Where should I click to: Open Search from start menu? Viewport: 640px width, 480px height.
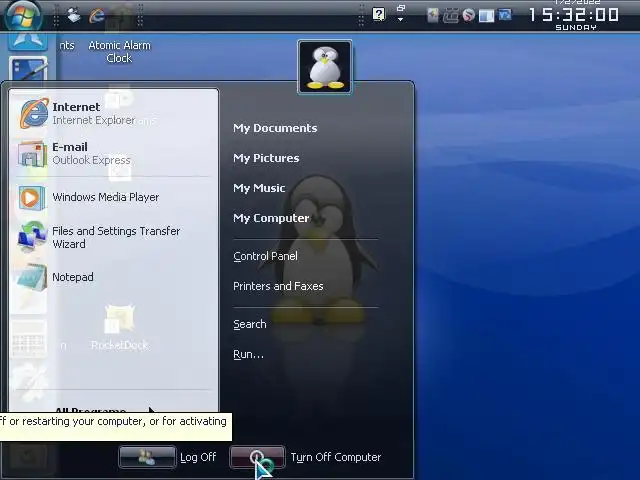[250, 324]
